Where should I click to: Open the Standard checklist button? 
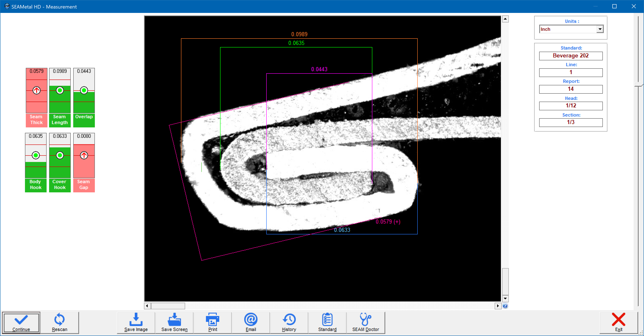[327, 322]
